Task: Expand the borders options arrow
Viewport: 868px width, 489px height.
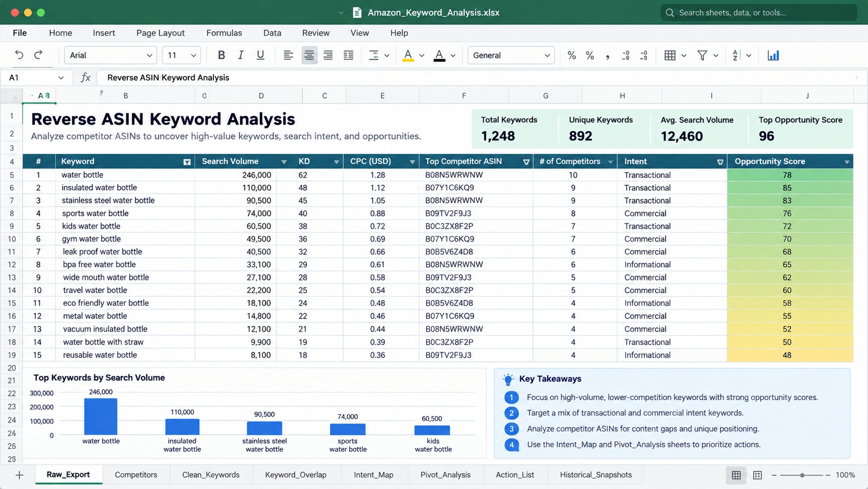Action: pyautogui.click(x=684, y=56)
